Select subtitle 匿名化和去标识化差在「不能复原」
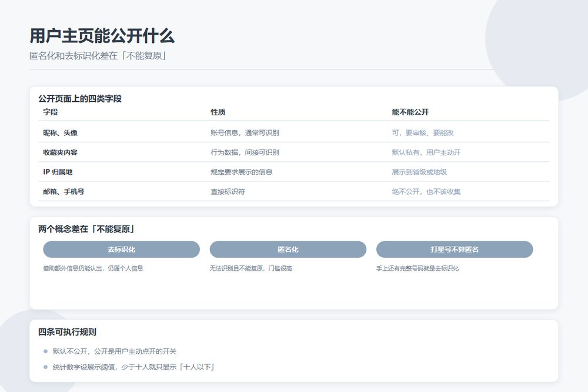The width and height of the screenshot is (588, 392). pyautogui.click(x=98, y=56)
